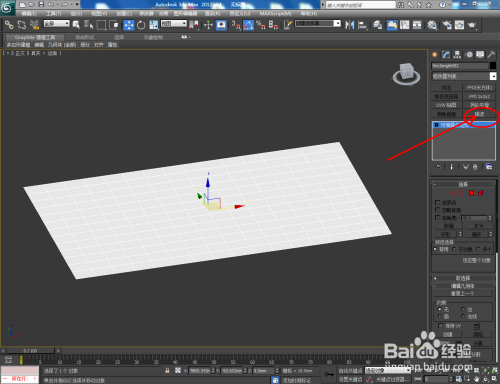Activate the Select and Move tool
The height and width of the screenshot is (384, 500).
(129, 25)
